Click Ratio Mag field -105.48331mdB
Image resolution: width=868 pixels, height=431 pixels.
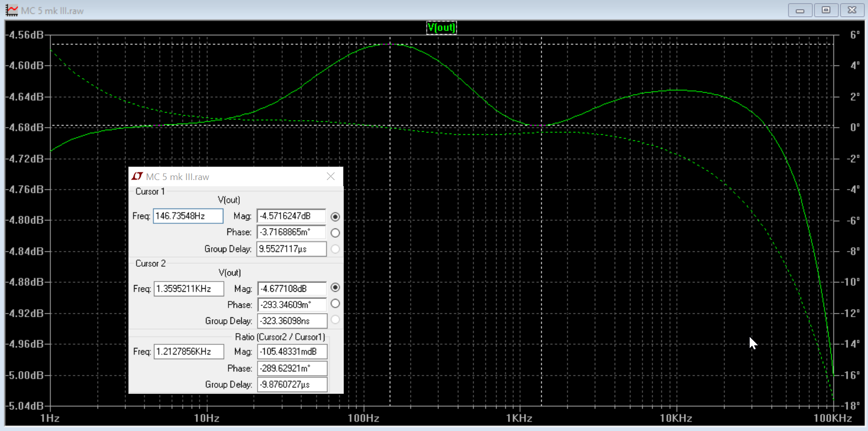pos(292,351)
